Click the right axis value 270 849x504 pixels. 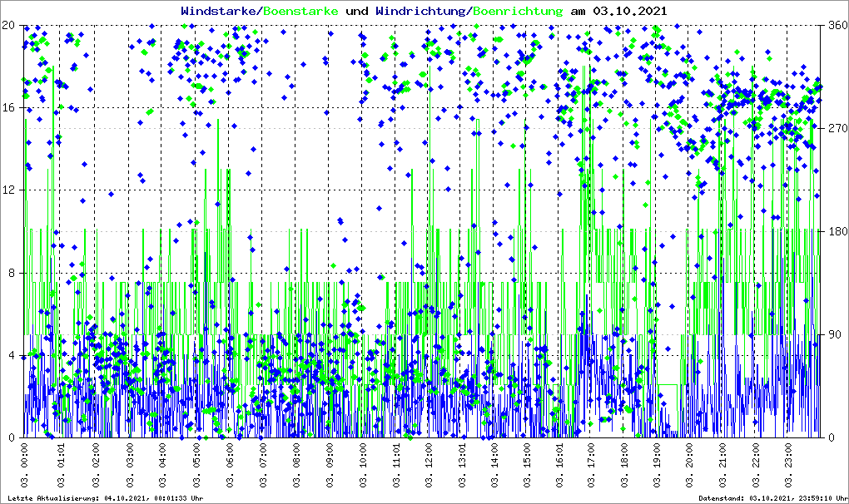[x=837, y=128]
